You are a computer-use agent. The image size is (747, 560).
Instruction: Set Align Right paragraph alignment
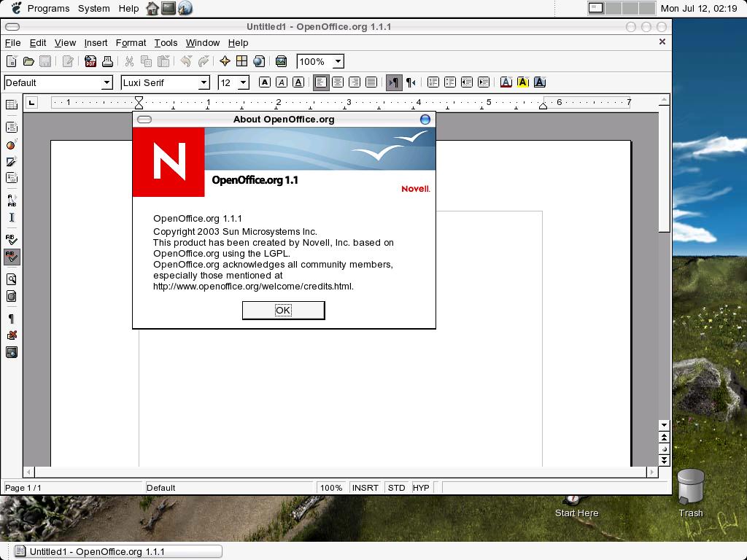pos(355,82)
